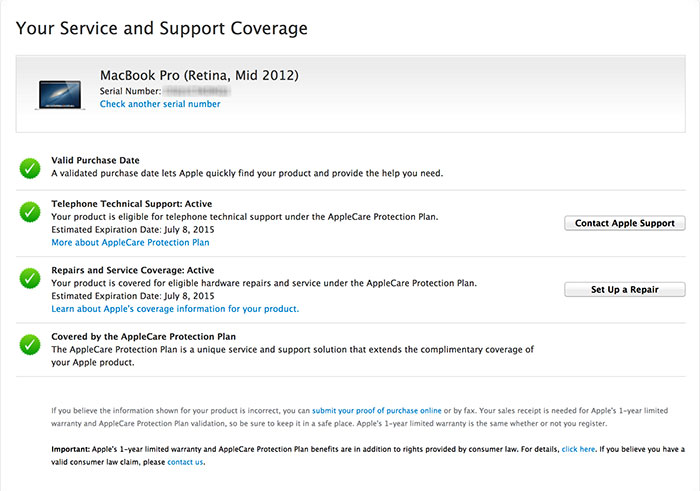Viewport: 700px width, 491px height.
Task: Click the Repairs and Service Coverage checkmark
Action: coord(30,278)
